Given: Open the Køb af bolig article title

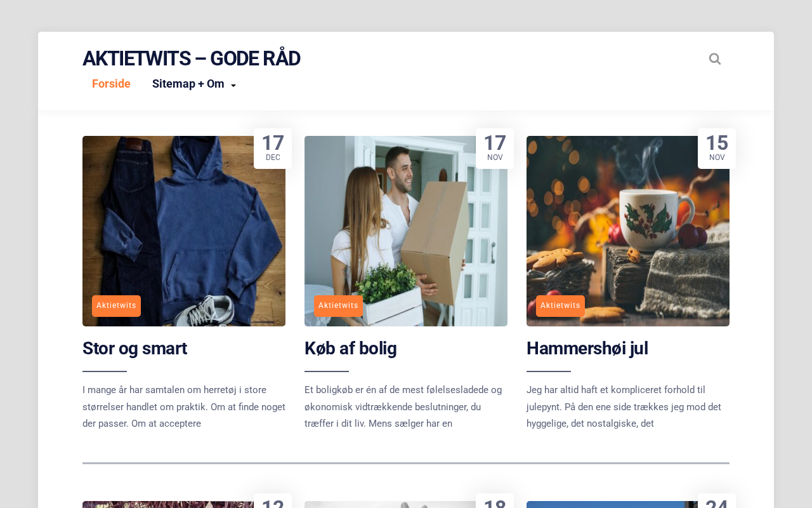Looking at the screenshot, I should pos(350,349).
